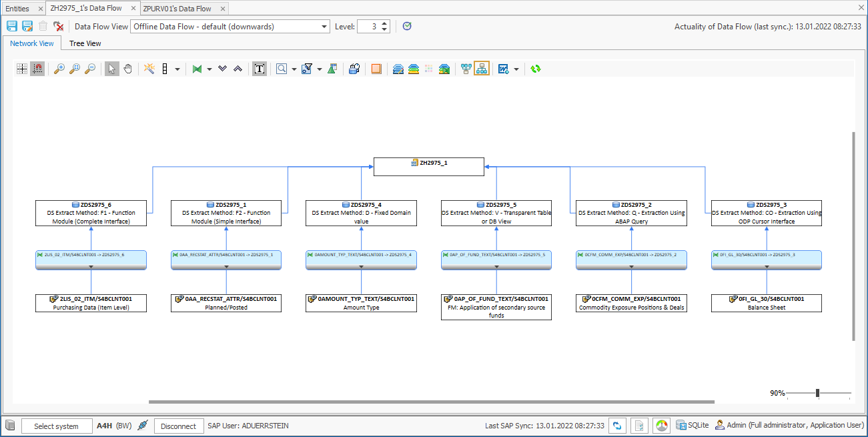Screen dimensions: 868x437
Task: Toggle the snap-to-grid magnet icon
Action: click(x=37, y=68)
